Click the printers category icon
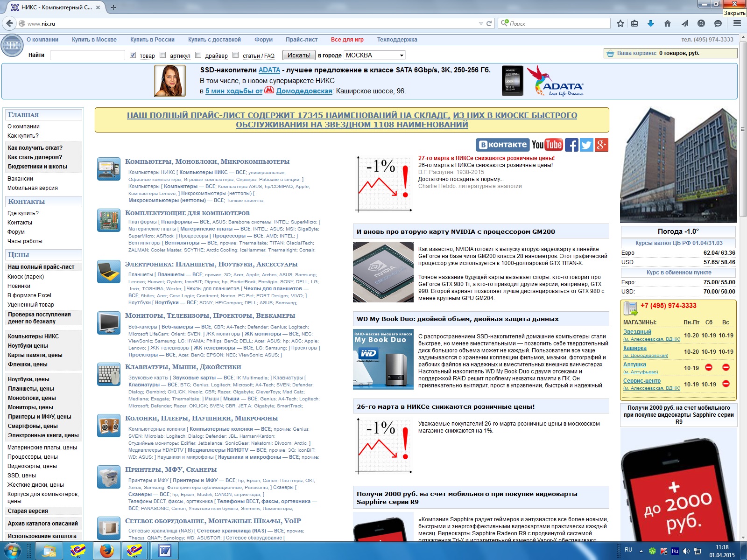 109,477
